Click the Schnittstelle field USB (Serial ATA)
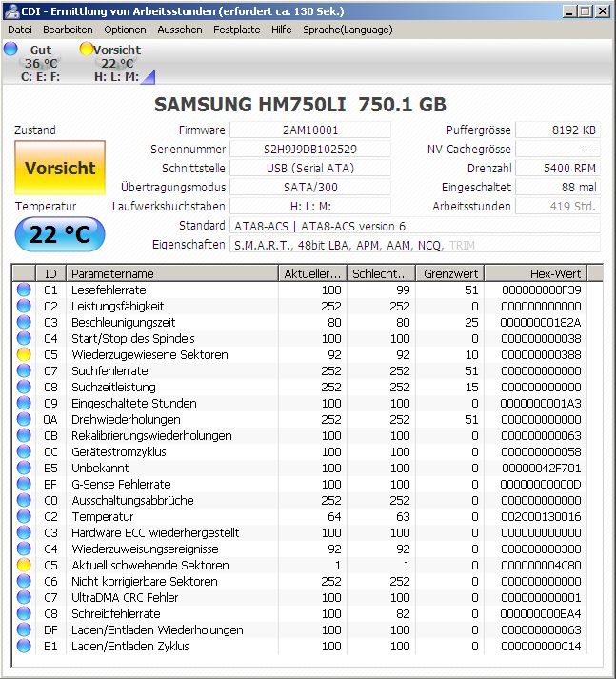 tap(310, 168)
